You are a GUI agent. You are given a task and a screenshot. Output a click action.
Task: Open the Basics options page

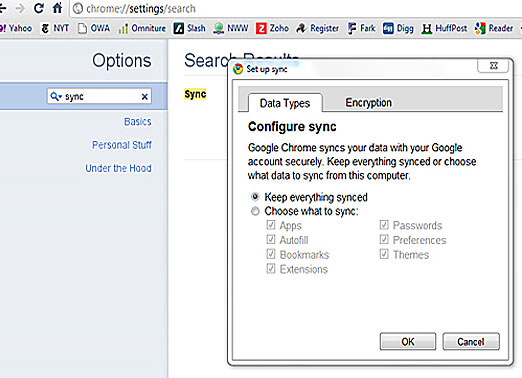[138, 122]
